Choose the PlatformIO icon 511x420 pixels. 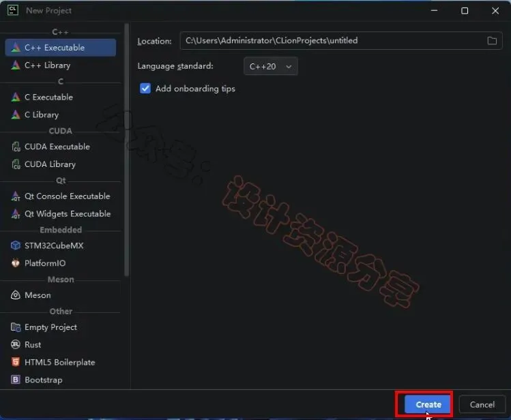coord(15,263)
